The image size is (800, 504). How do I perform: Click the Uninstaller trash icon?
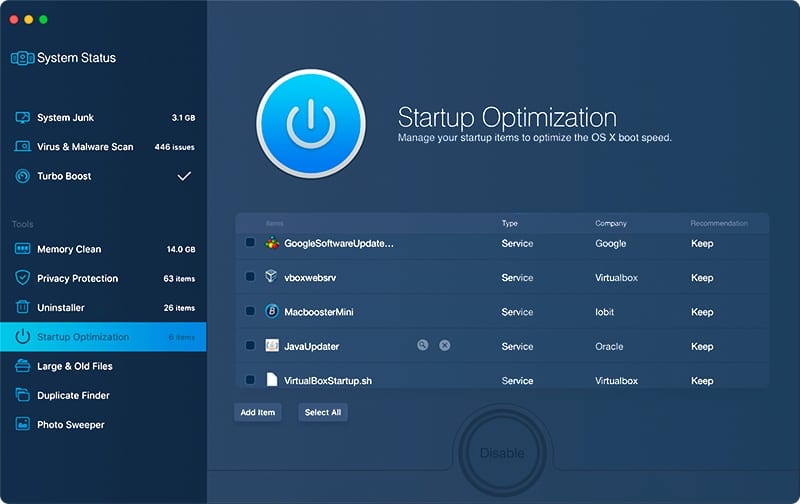pos(22,307)
